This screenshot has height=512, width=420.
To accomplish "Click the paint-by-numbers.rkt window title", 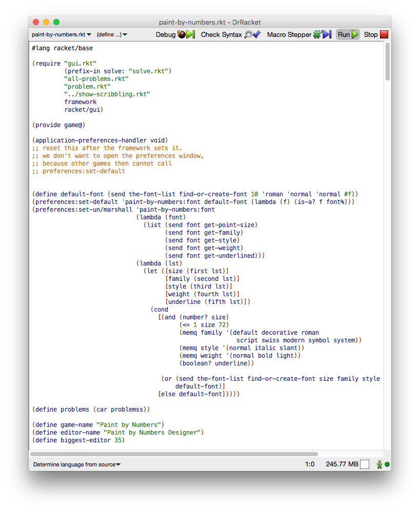I will (x=210, y=22).
